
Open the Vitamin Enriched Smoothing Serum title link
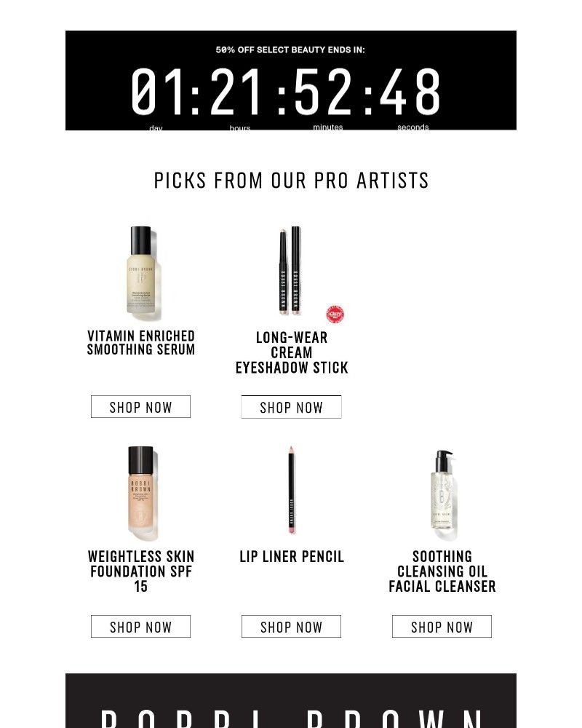[x=140, y=344]
